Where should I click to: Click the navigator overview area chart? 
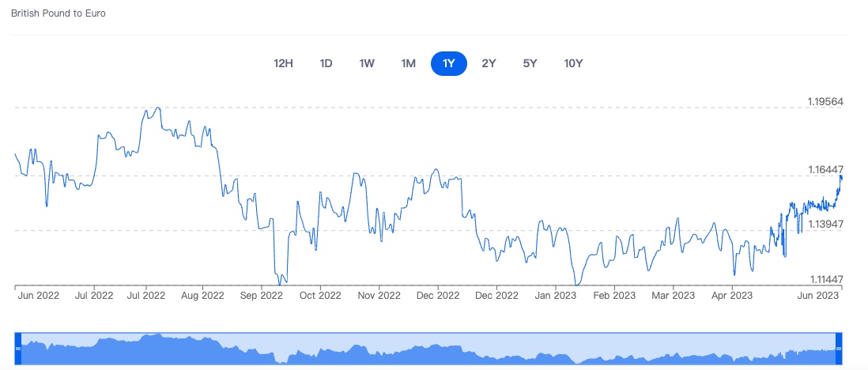click(428, 349)
